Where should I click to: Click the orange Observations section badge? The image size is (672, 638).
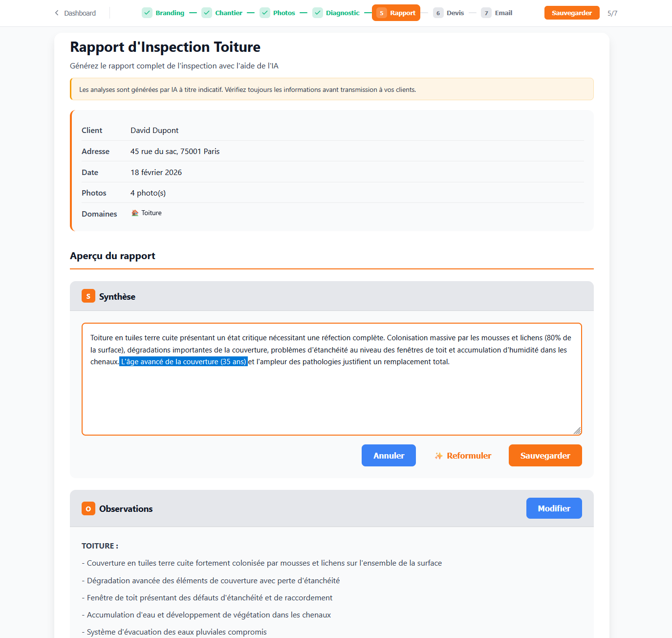click(88, 508)
